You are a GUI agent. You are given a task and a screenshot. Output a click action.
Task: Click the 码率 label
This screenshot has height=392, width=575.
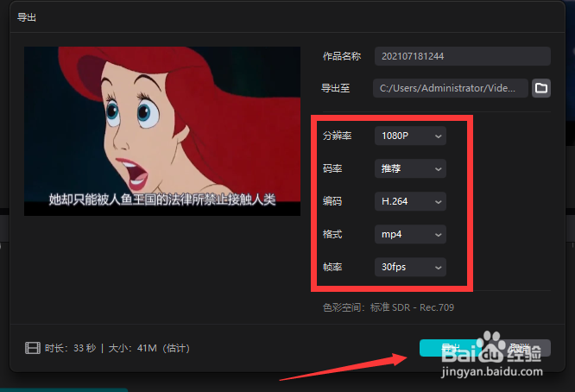point(332,168)
